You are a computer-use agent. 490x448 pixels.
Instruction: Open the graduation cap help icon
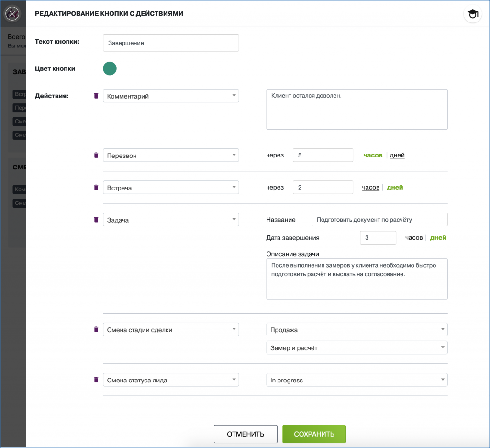473,14
